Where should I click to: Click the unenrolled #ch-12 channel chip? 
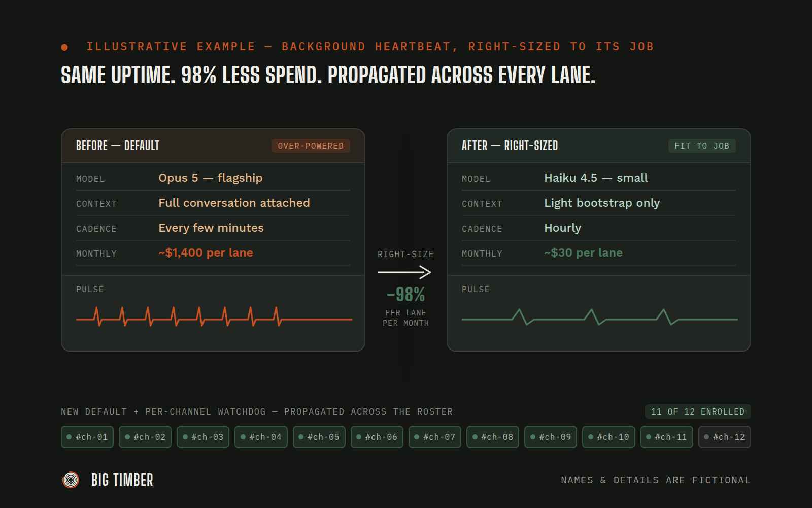point(725,437)
